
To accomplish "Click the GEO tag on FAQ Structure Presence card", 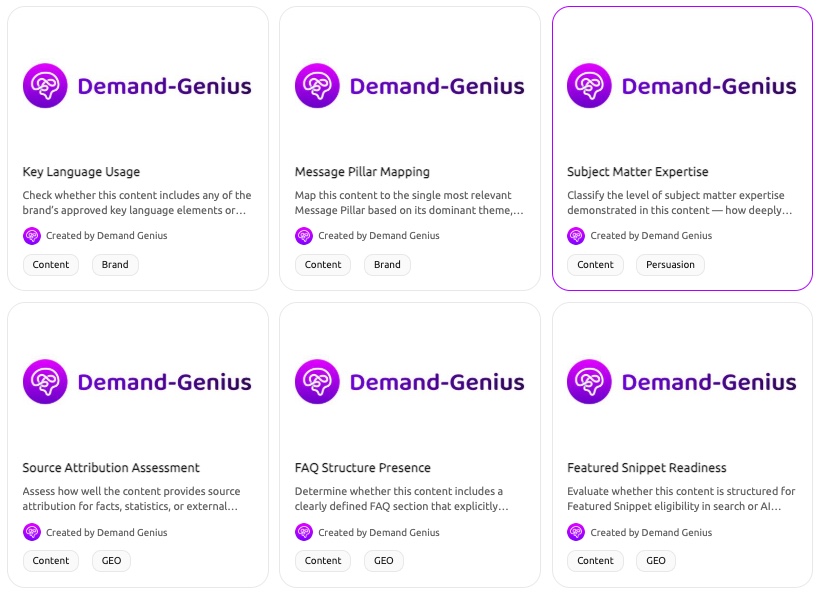I will point(383,561).
